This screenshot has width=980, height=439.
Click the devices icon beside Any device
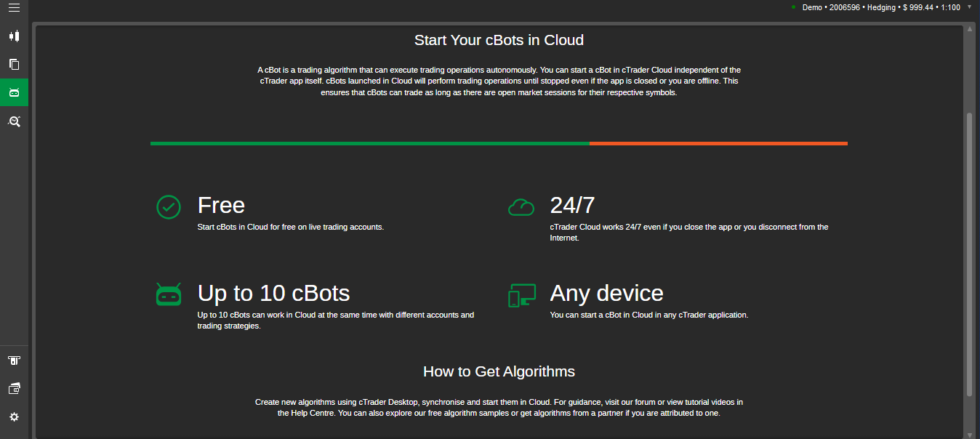pos(521,295)
